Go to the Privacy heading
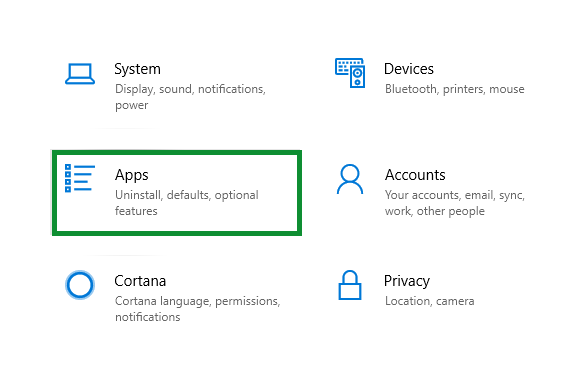The image size is (561, 368). [407, 281]
